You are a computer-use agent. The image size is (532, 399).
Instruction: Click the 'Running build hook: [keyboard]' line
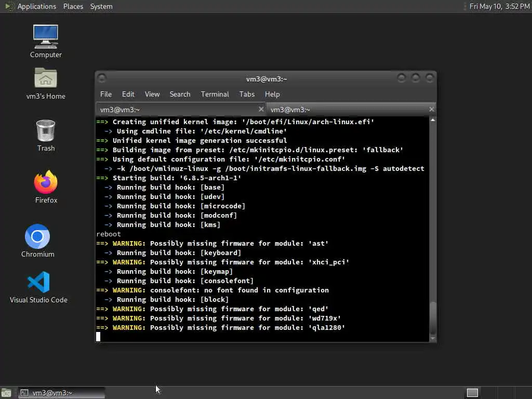[x=172, y=253]
